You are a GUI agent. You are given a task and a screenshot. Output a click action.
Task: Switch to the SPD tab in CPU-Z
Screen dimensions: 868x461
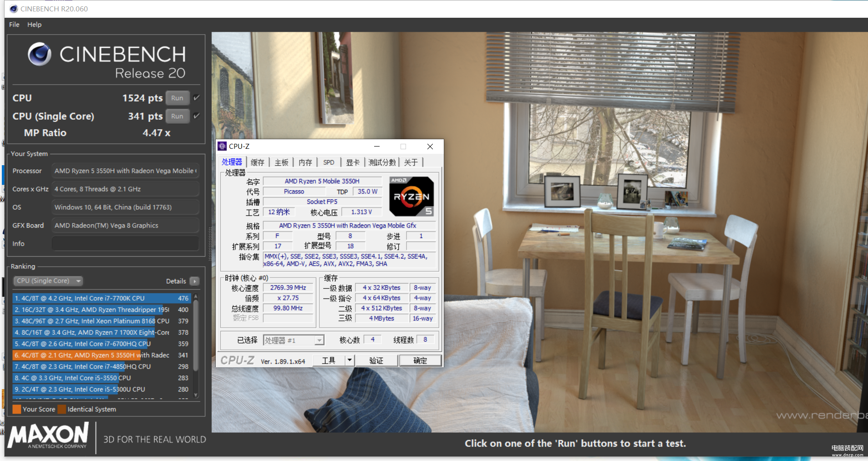[329, 162]
